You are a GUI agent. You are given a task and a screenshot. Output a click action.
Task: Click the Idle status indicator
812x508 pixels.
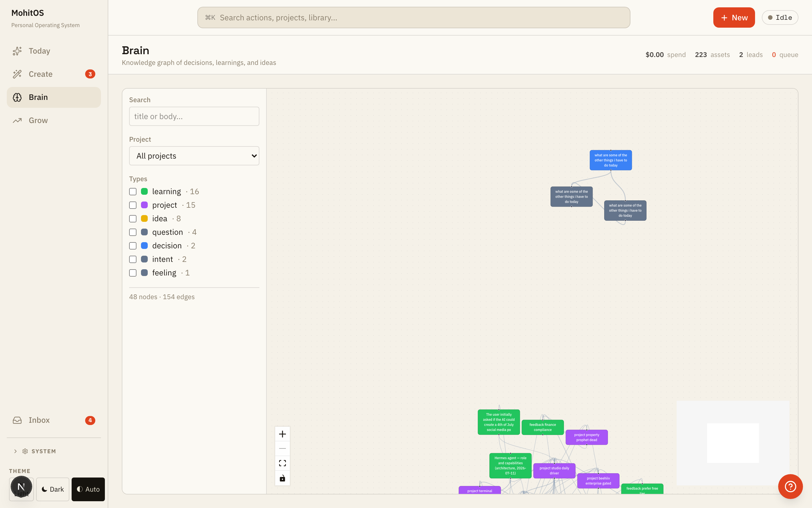[x=780, y=17]
